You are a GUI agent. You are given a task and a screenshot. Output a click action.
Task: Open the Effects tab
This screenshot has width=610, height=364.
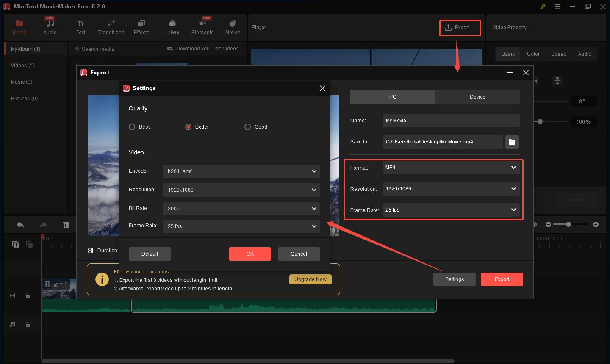(x=141, y=28)
